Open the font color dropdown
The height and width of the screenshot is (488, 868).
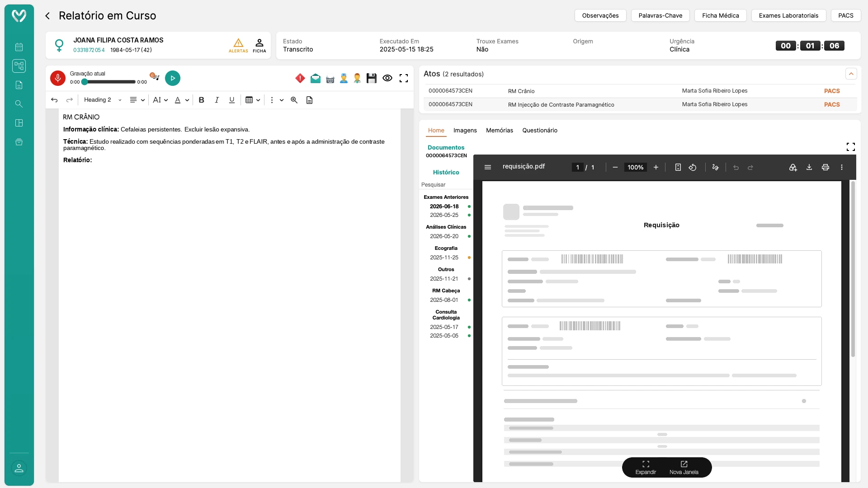(x=182, y=100)
